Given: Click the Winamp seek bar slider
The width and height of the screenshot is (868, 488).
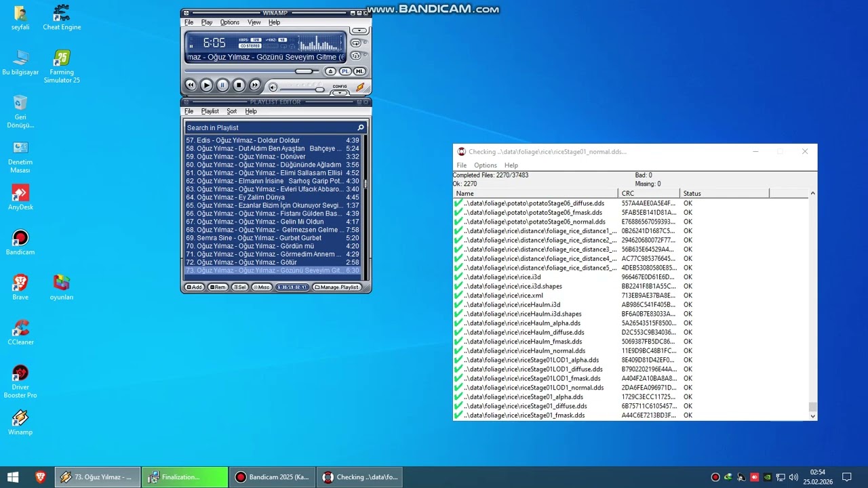Looking at the screenshot, I should point(304,71).
